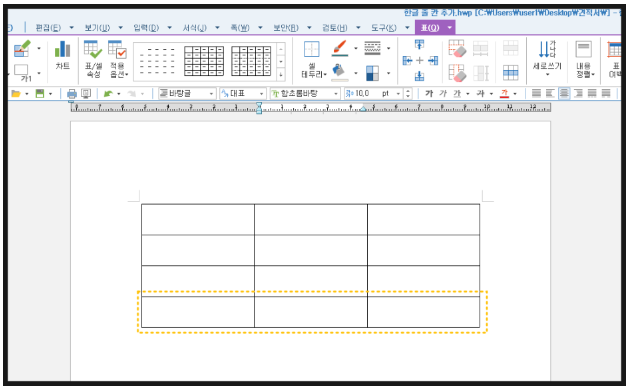Open the 차트 chart tool
Screen dimensions: 631x391
[62, 55]
